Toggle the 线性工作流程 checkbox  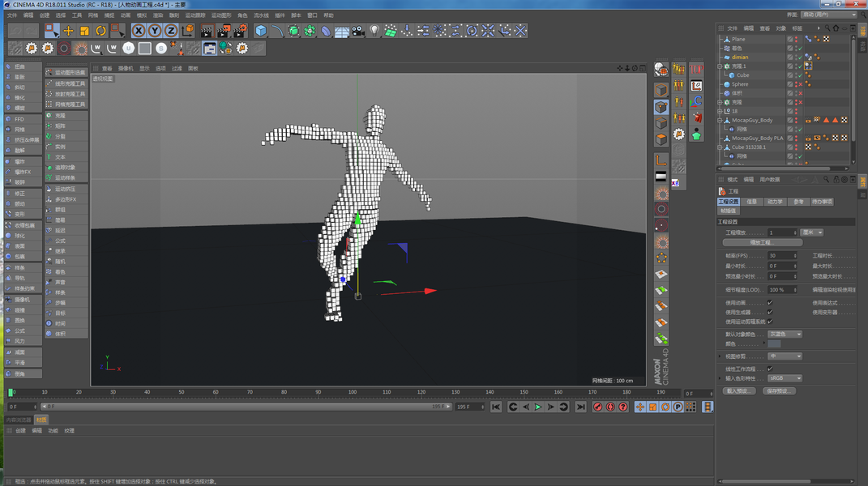click(770, 369)
